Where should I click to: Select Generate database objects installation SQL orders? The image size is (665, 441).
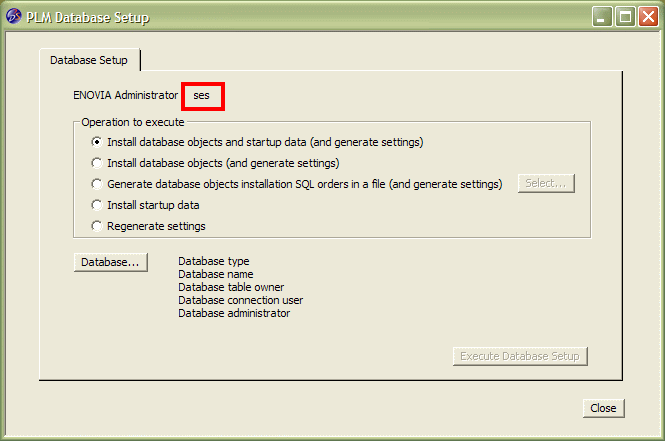pyautogui.click(x=97, y=184)
